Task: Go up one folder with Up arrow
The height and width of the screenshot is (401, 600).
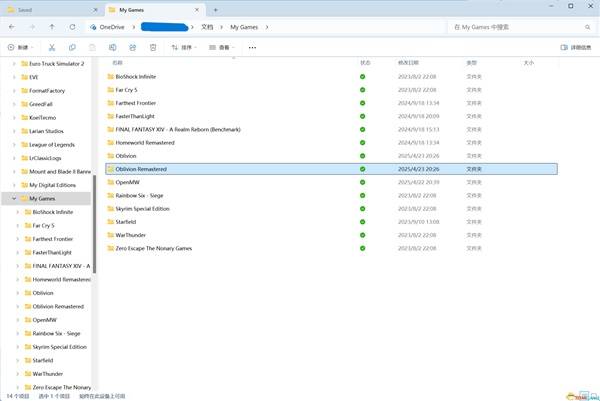Action: 51,27
